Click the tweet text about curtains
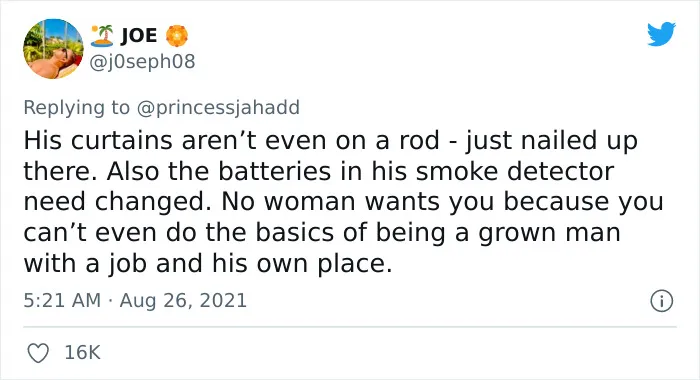700x380 pixels. 343,202
